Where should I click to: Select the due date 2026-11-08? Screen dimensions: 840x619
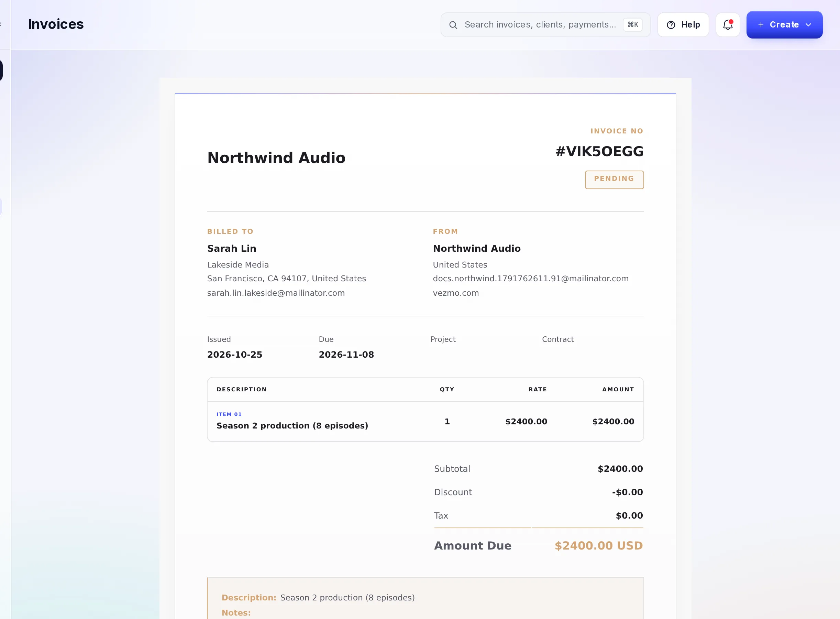346,355
